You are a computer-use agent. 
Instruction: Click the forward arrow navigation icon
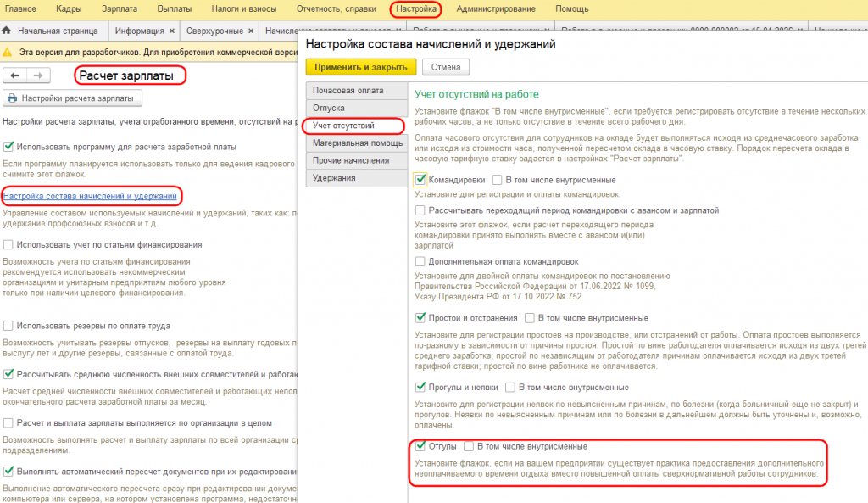(37, 75)
